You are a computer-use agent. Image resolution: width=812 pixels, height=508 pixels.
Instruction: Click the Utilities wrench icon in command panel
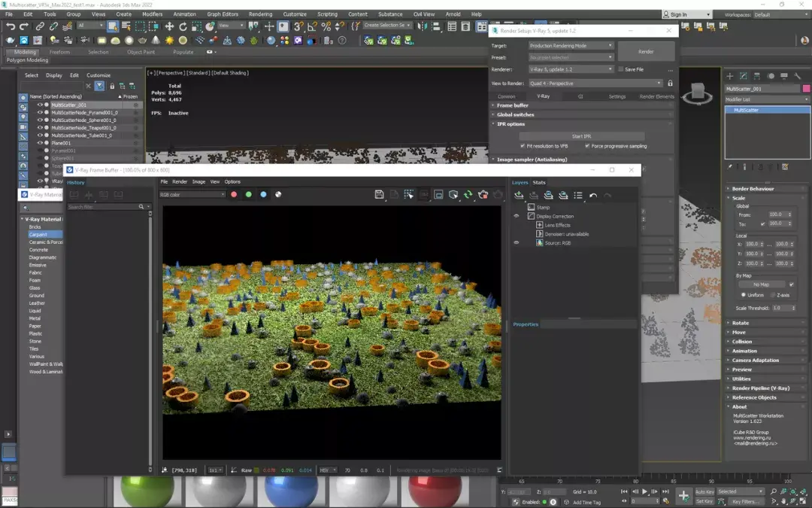click(798, 76)
